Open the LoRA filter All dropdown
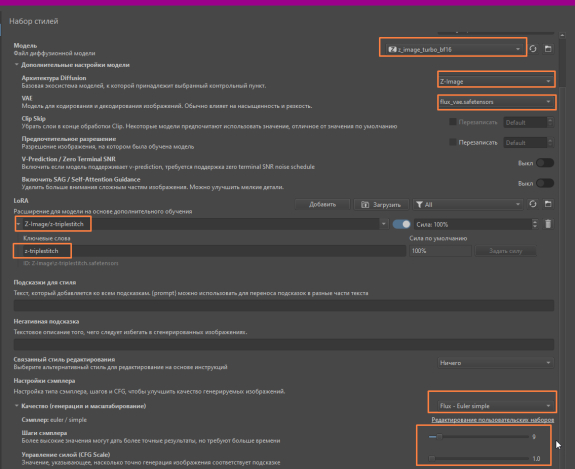This screenshot has width=575, height=469. (468, 205)
